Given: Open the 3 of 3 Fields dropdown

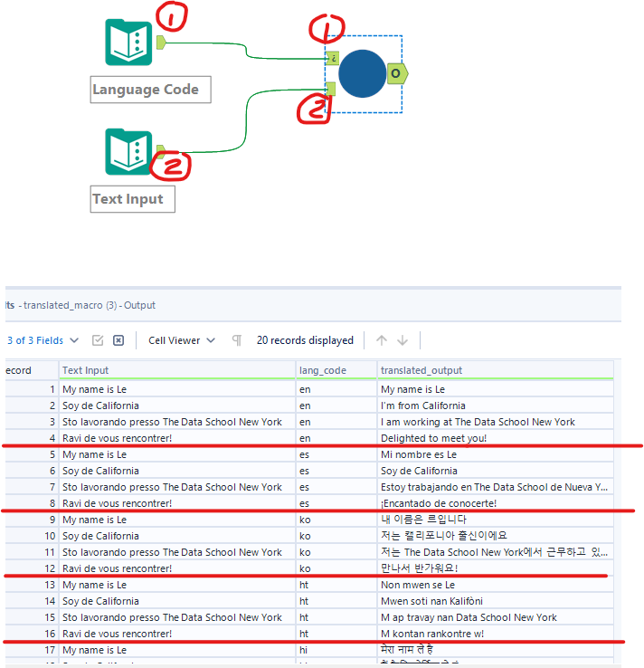Looking at the screenshot, I should click(x=43, y=340).
